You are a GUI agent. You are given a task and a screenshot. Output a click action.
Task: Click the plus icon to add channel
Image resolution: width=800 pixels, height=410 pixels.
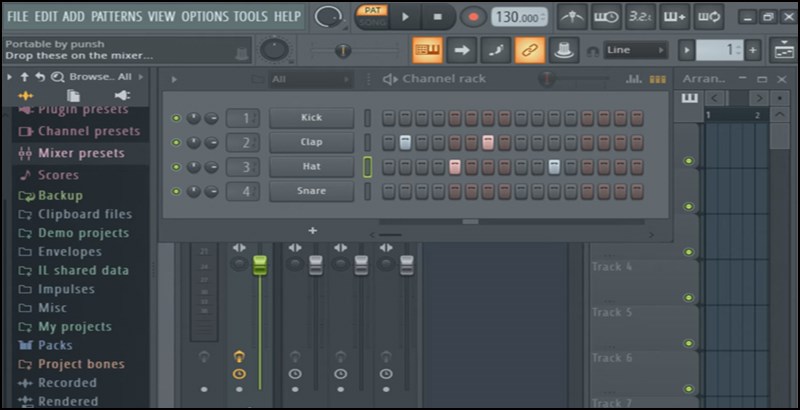(312, 230)
